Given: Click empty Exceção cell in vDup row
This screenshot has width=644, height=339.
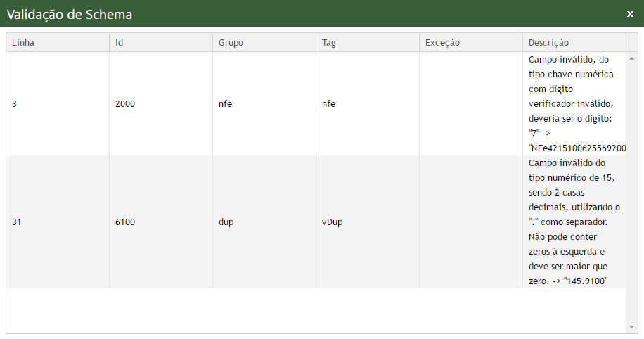Looking at the screenshot, I should 470,222.
